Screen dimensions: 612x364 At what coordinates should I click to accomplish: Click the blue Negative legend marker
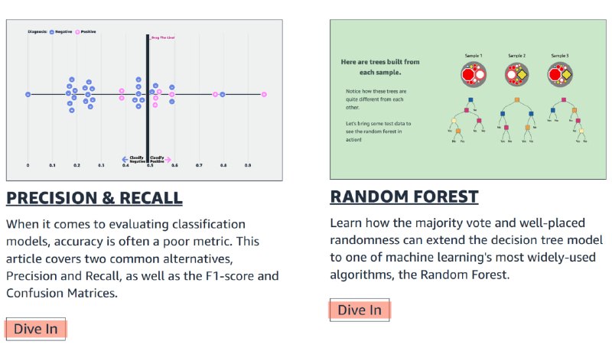pyautogui.click(x=51, y=32)
